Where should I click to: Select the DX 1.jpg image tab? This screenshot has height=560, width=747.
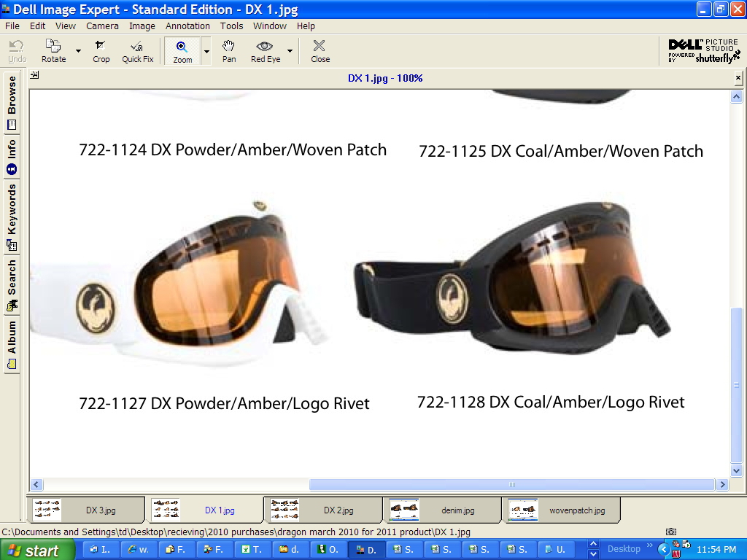[x=204, y=510]
